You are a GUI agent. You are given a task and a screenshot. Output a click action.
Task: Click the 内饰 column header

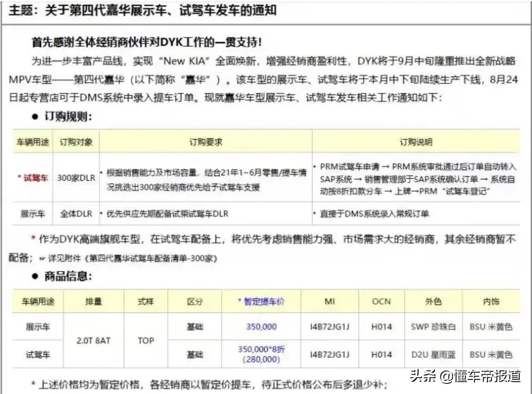491,301
